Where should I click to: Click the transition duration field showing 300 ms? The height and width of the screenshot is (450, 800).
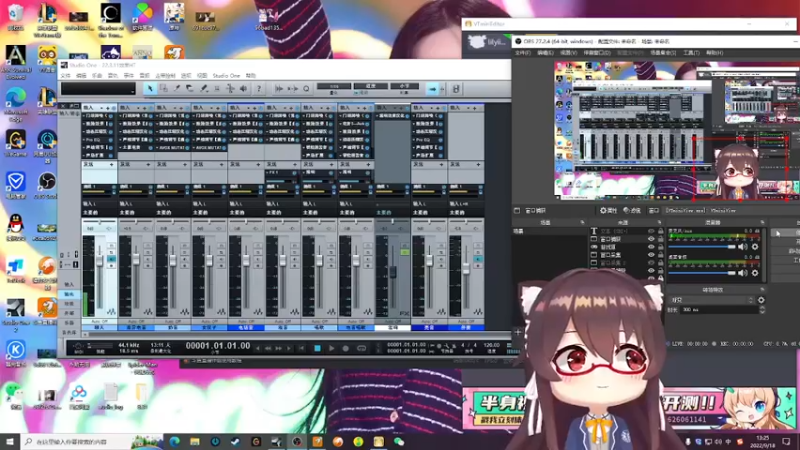pos(719,310)
